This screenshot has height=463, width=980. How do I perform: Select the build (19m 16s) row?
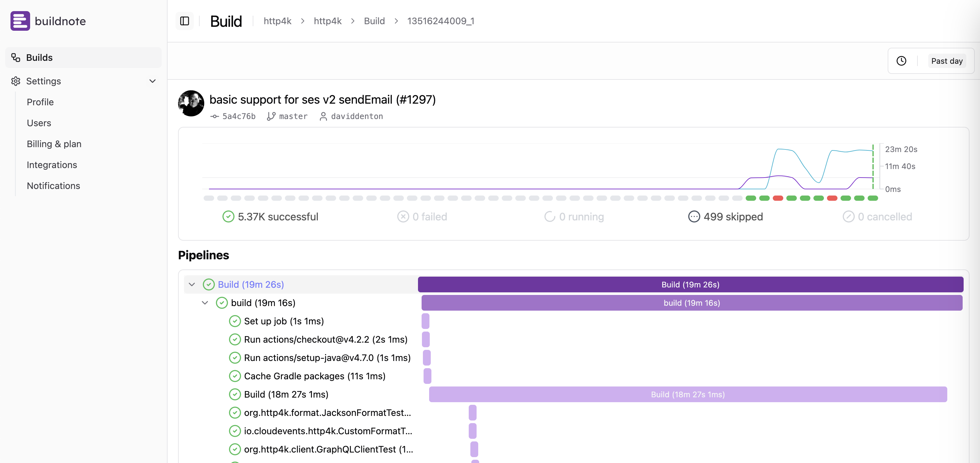(263, 302)
